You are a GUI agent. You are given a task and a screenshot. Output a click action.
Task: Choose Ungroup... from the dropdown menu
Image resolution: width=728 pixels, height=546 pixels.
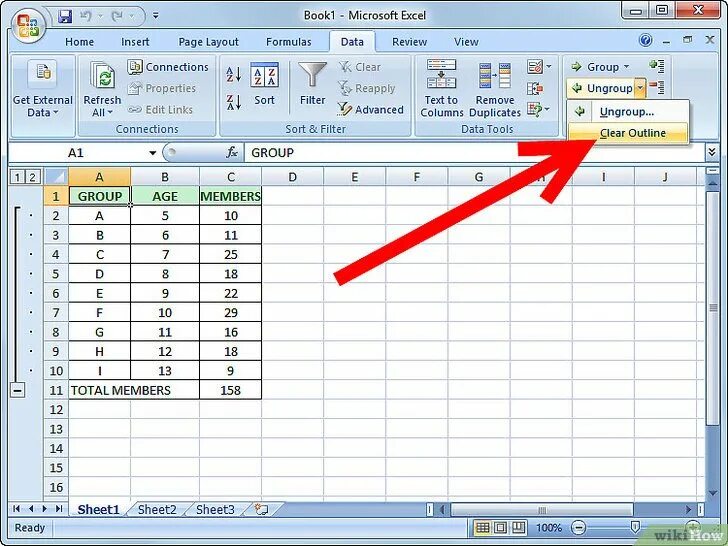point(628,111)
